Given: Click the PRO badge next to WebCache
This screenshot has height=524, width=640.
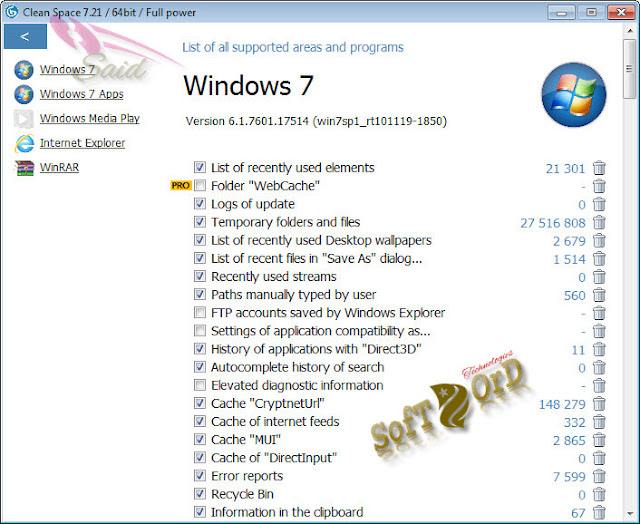Looking at the screenshot, I should [181, 186].
